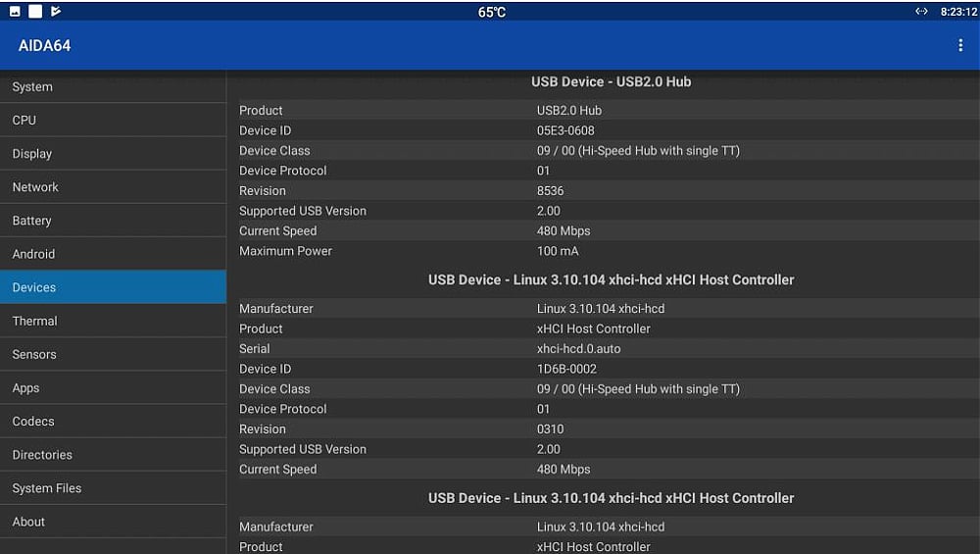Tap the clock in the status bar
Viewport: 980px width, 554px height.
tap(958, 12)
